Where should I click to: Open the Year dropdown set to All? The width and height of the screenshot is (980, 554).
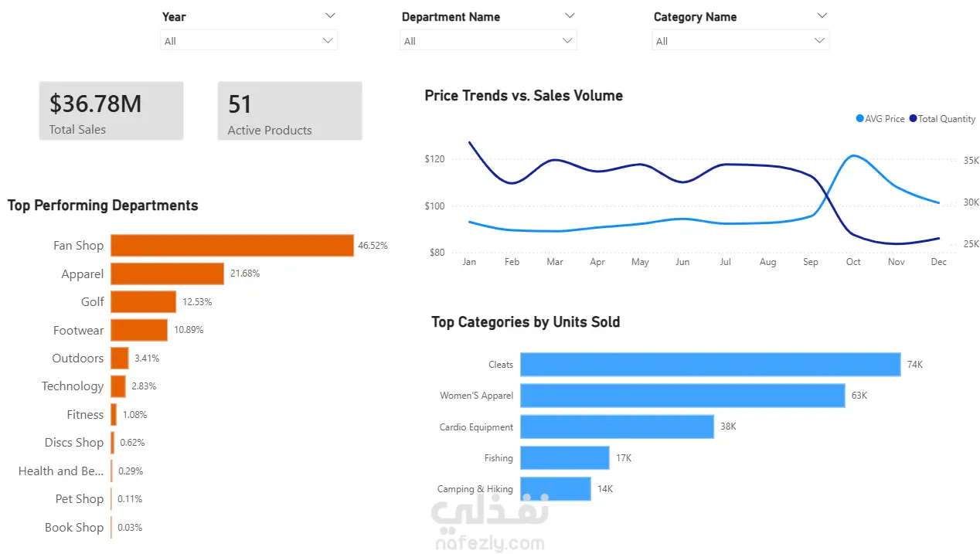coord(249,41)
